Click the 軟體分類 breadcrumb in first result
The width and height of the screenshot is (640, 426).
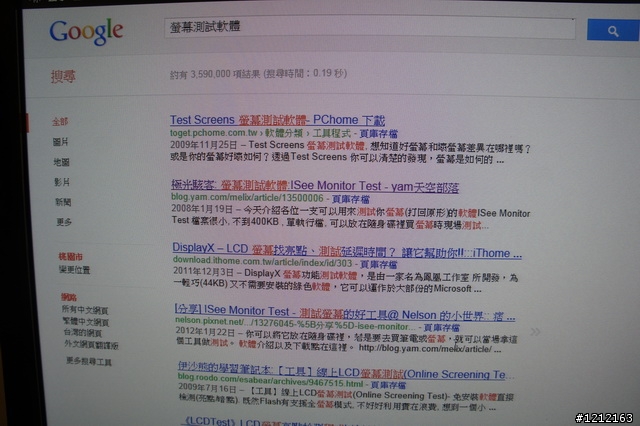284,133
